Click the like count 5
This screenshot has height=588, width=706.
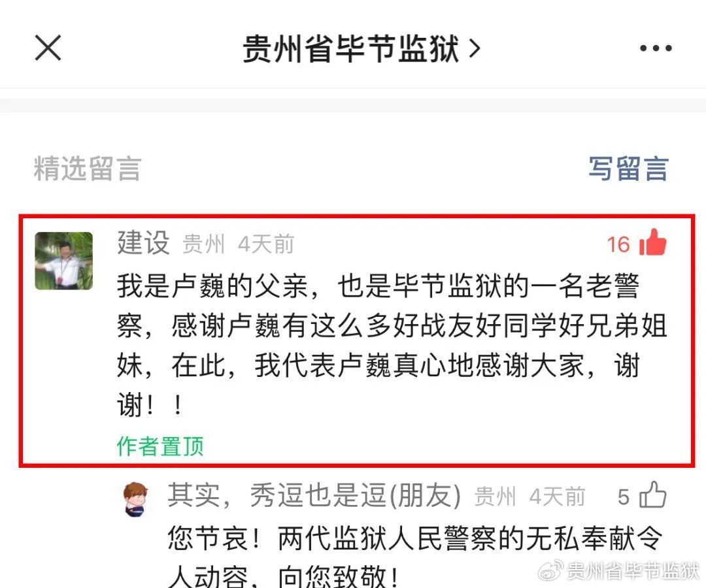[x=624, y=497]
